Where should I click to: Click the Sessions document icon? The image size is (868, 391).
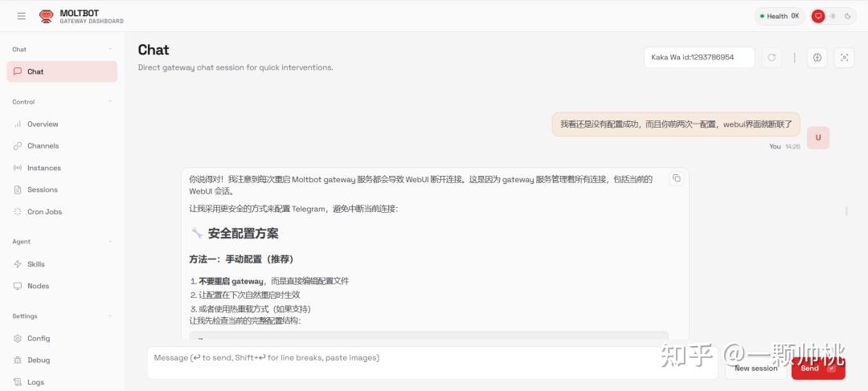pos(17,189)
